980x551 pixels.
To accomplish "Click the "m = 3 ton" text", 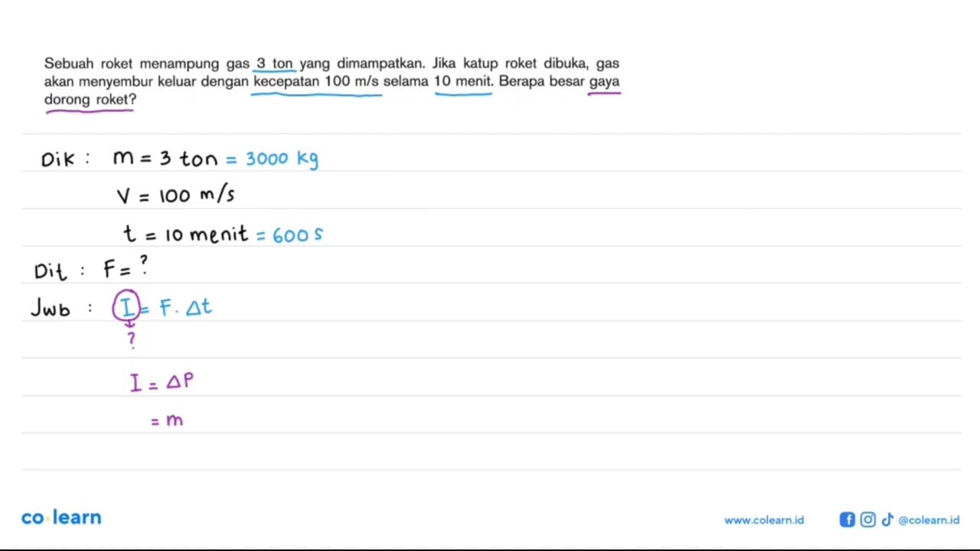I will click(x=165, y=158).
